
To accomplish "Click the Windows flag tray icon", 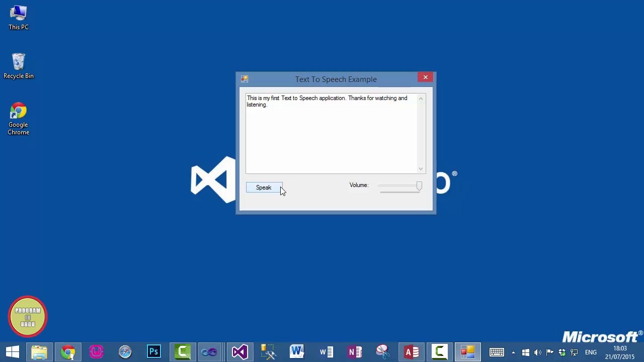I will pyautogui.click(x=526, y=352).
